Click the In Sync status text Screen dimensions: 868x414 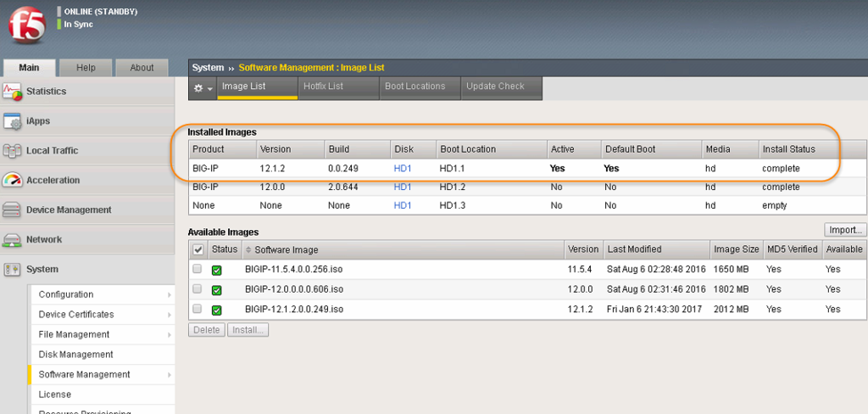(x=79, y=25)
